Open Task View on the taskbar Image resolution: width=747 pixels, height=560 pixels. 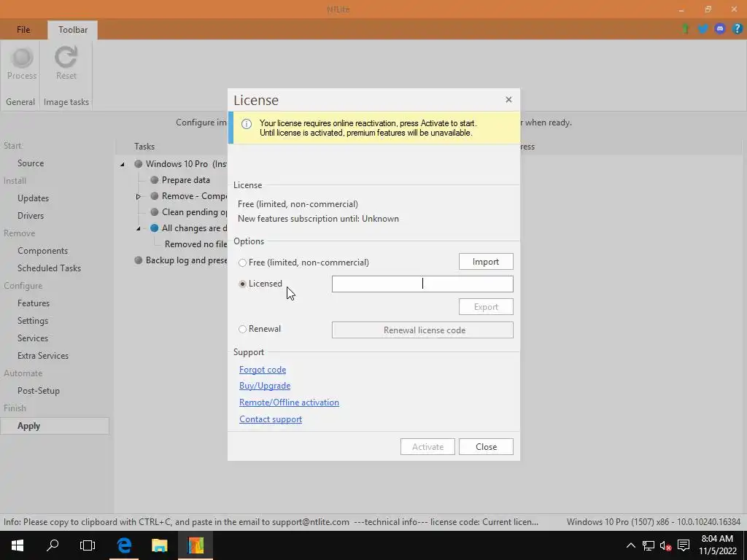point(88,545)
